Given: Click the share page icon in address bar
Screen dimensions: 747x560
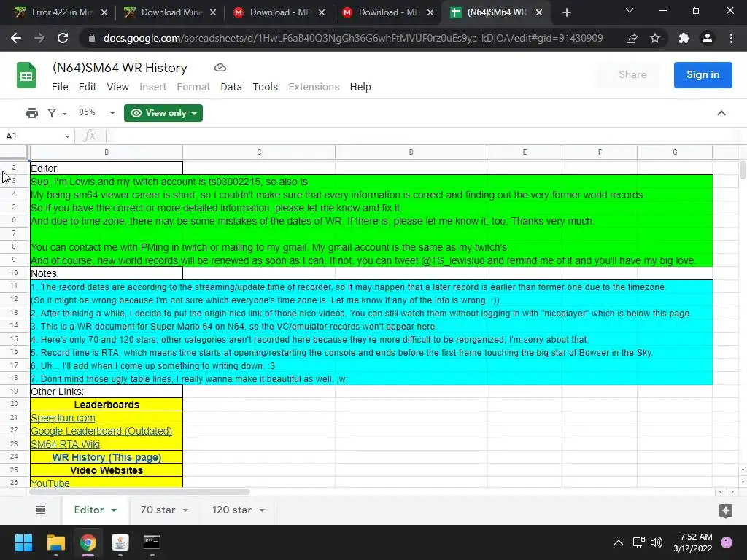Looking at the screenshot, I should [632, 38].
